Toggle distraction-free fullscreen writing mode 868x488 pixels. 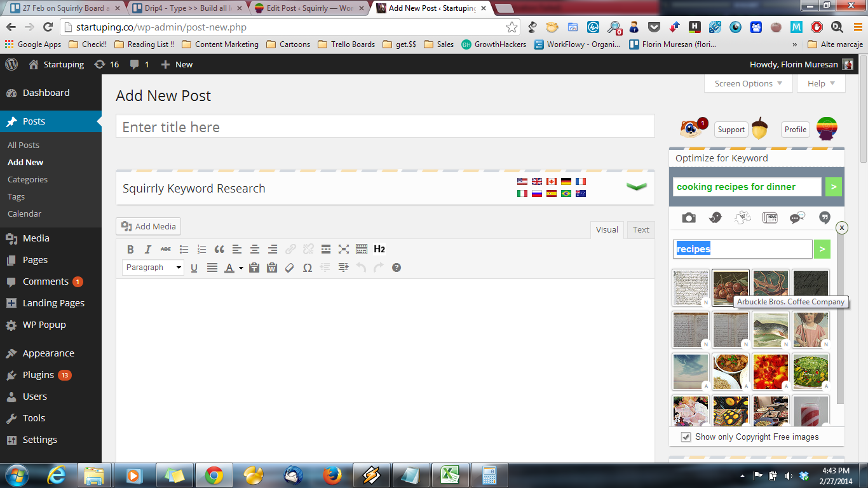pos(344,249)
